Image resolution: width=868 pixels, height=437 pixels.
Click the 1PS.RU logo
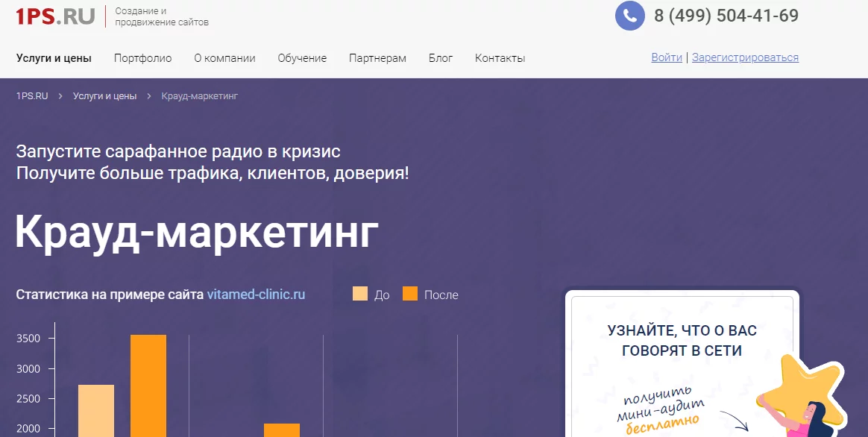[x=55, y=16]
